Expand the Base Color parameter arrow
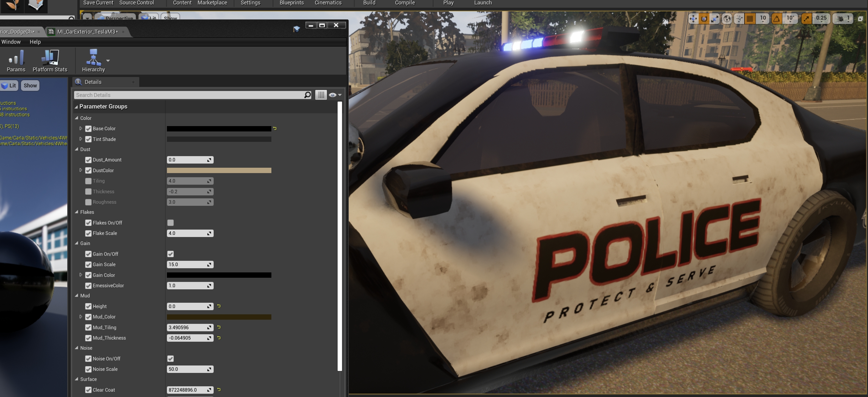868x397 pixels. [81, 128]
